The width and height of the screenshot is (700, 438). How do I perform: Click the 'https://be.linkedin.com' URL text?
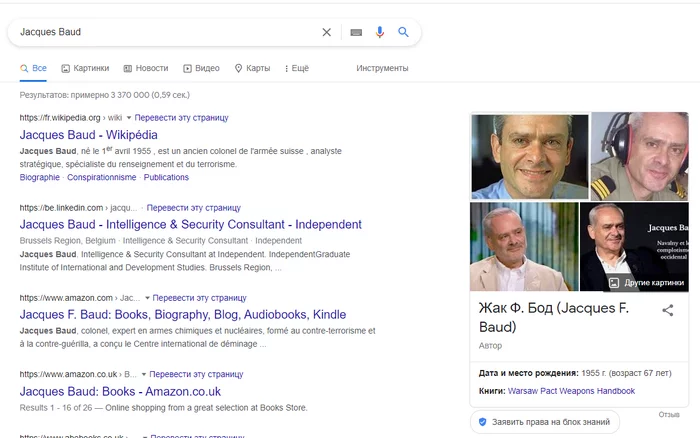[61, 208]
